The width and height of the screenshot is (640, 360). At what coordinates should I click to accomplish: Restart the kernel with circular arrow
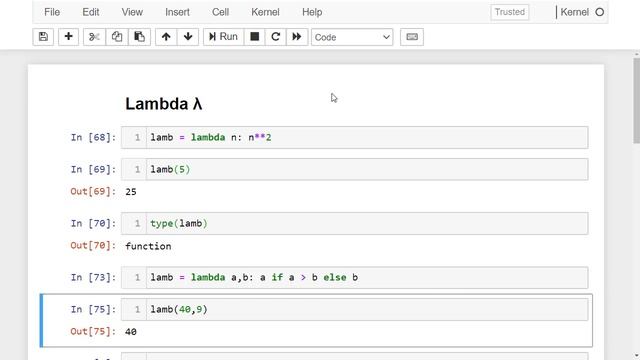click(276, 37)
